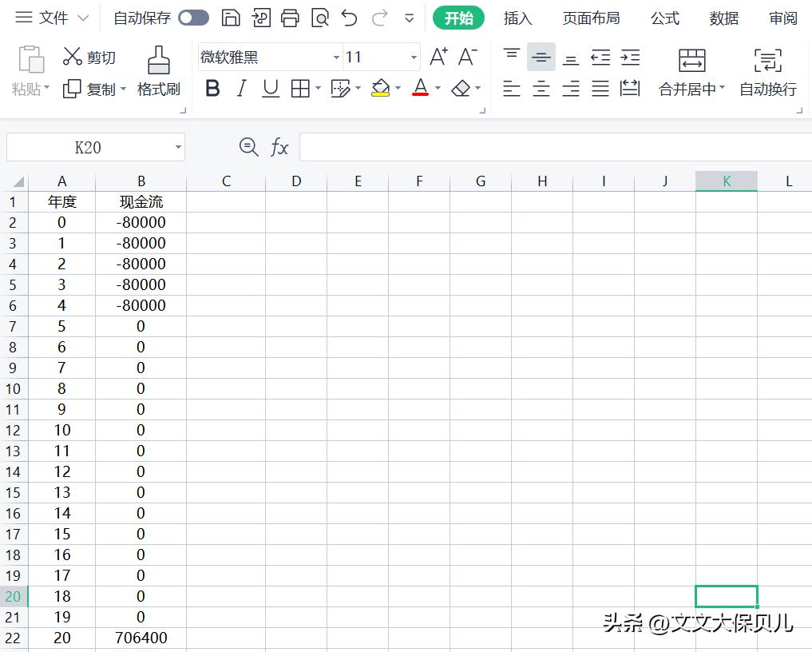
Task: Open the Formulas (公式) tab
Action: (664, 18)
